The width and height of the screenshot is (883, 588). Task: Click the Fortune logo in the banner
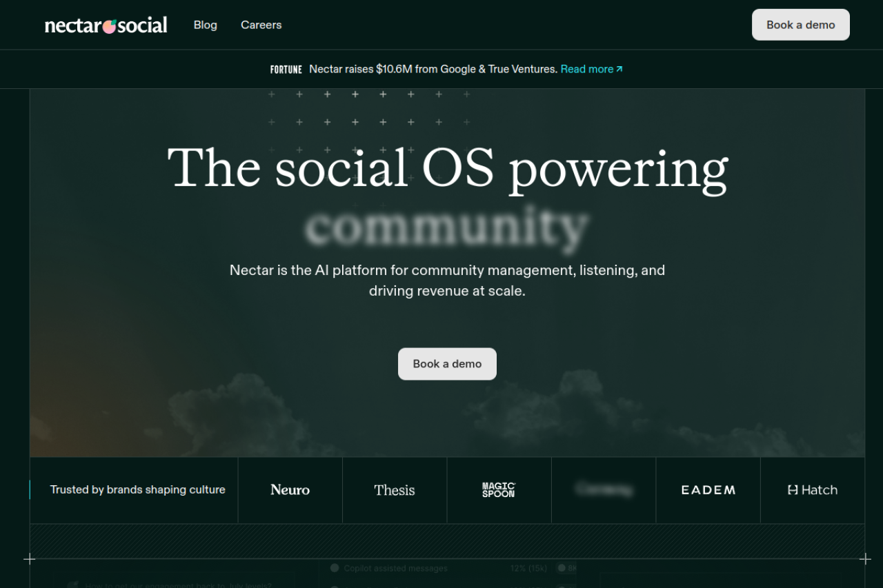[x=286, y=70]
